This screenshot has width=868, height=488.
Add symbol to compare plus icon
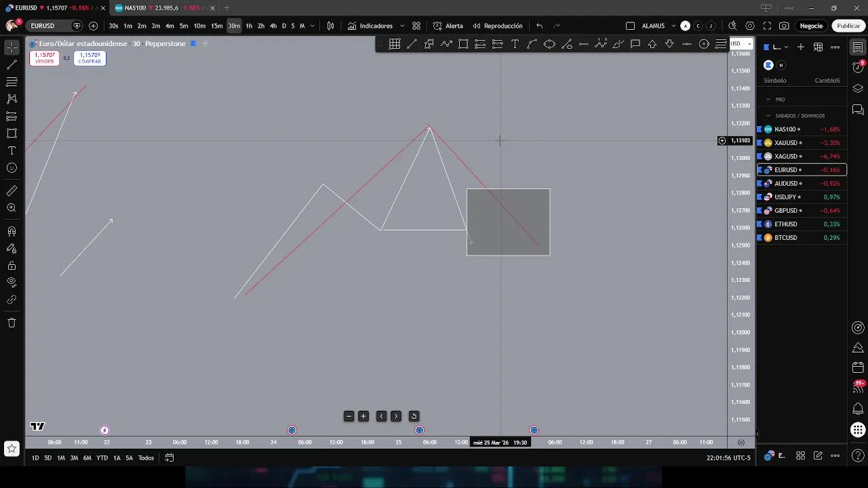click(93, 26)
